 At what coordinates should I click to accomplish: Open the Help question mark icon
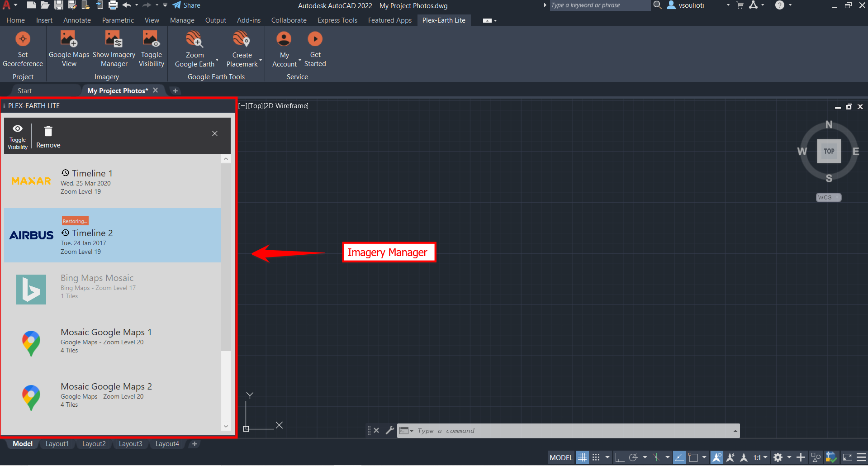coord(780,5)
